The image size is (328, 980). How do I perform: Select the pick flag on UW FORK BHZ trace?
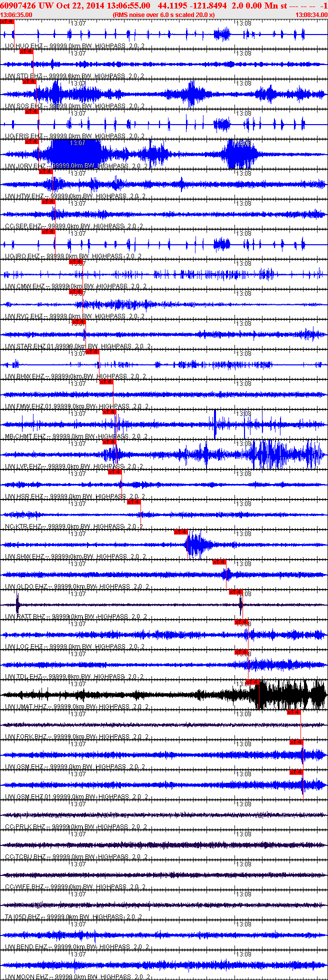point(293,712)
